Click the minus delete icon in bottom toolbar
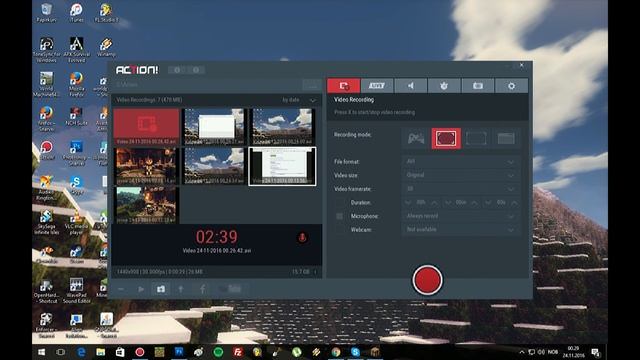Image resolution: width=640 pixels, height=360 pixels. click(x=121, y=289)
